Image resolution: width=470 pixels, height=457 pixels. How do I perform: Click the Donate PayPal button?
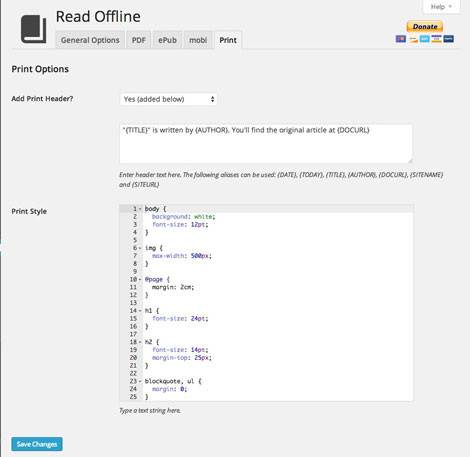click(x=425, y=26)
